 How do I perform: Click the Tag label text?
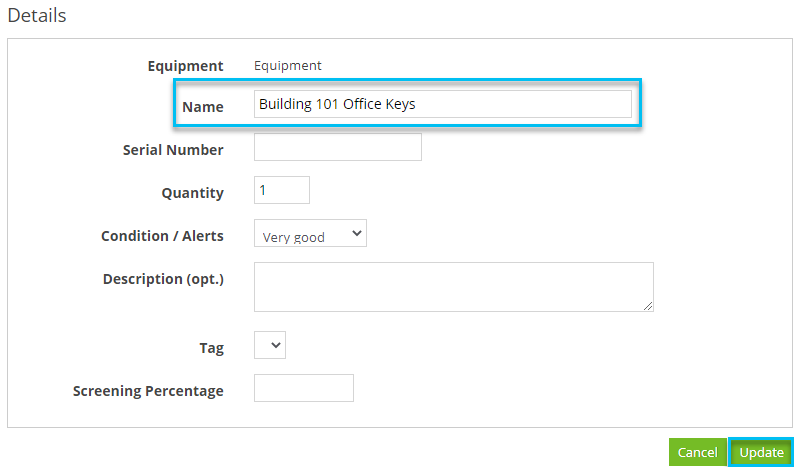211,348
